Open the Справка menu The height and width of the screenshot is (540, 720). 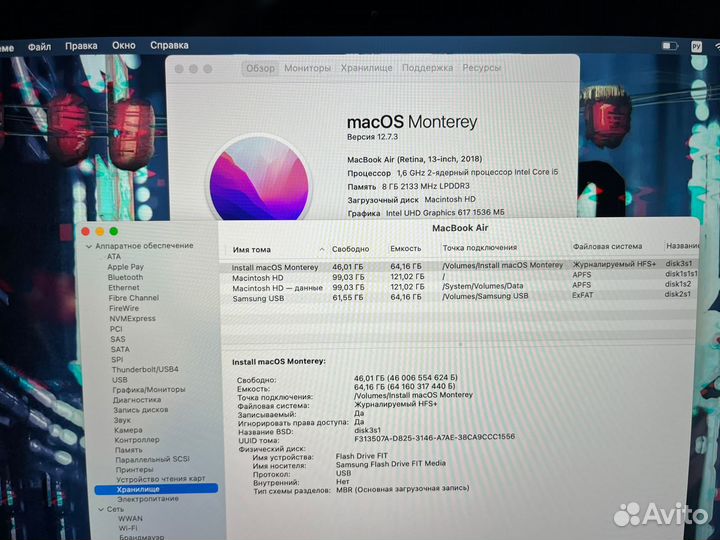coord(169,45)
